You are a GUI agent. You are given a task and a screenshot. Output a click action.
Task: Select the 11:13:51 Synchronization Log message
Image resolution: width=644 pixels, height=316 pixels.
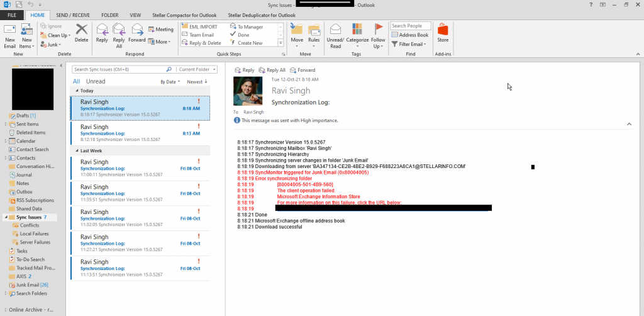point(140,268)
